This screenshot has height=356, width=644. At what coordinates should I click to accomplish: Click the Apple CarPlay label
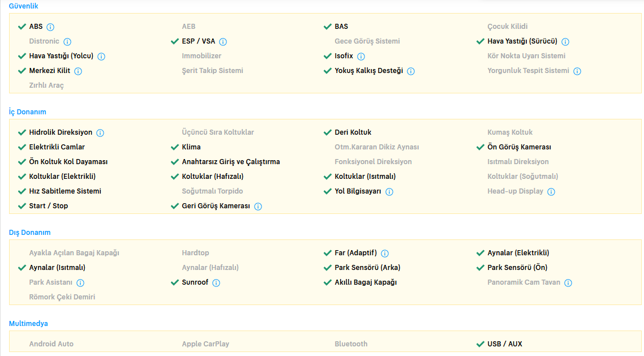[x=205, y=345]
